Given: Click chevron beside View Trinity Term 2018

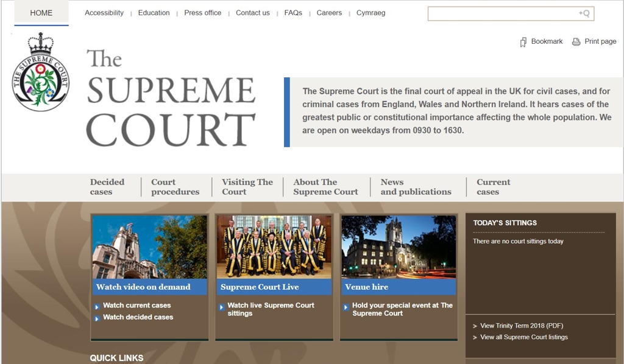Looking at the screenshot, I should 475,326.
